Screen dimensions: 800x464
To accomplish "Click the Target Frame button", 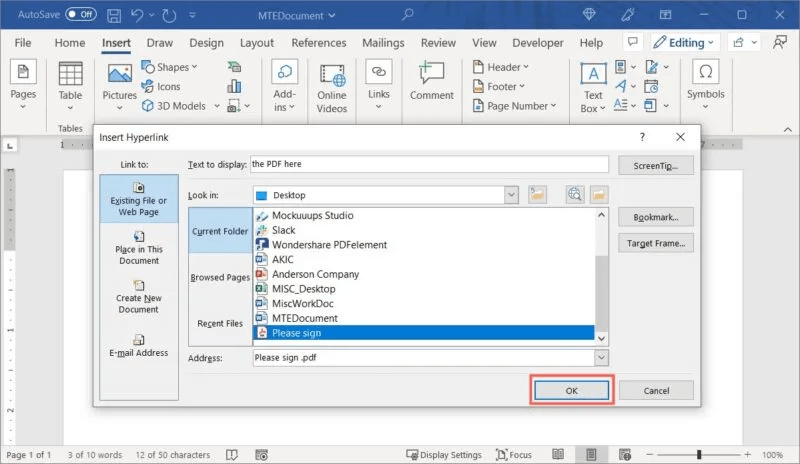I will pyautogui.click(x=656, y=243).
